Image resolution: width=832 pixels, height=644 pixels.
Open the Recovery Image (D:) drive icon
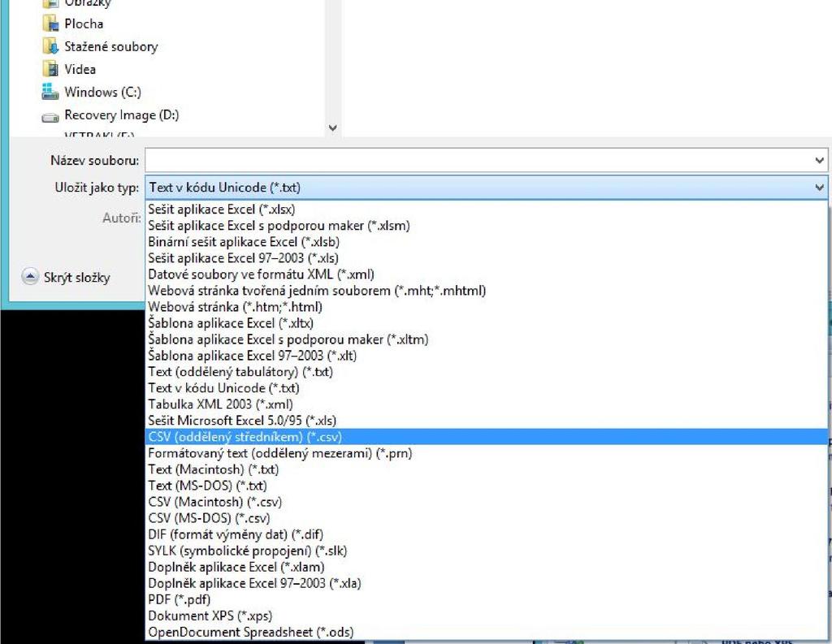pos(50,117)
